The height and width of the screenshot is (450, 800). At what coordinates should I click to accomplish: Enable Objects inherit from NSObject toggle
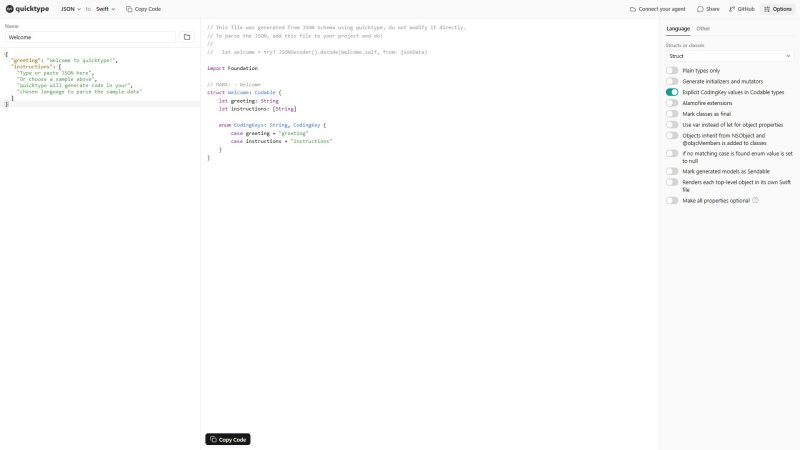click(672, 136)
